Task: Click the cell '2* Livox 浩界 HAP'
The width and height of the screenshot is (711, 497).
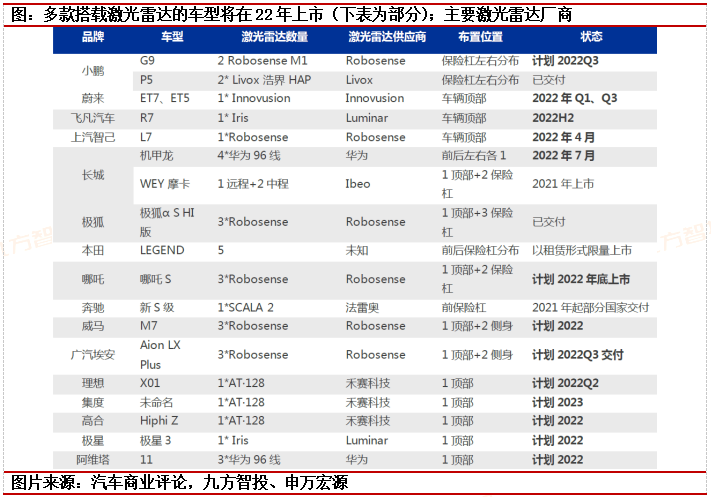Action: [x=264, y=80]
